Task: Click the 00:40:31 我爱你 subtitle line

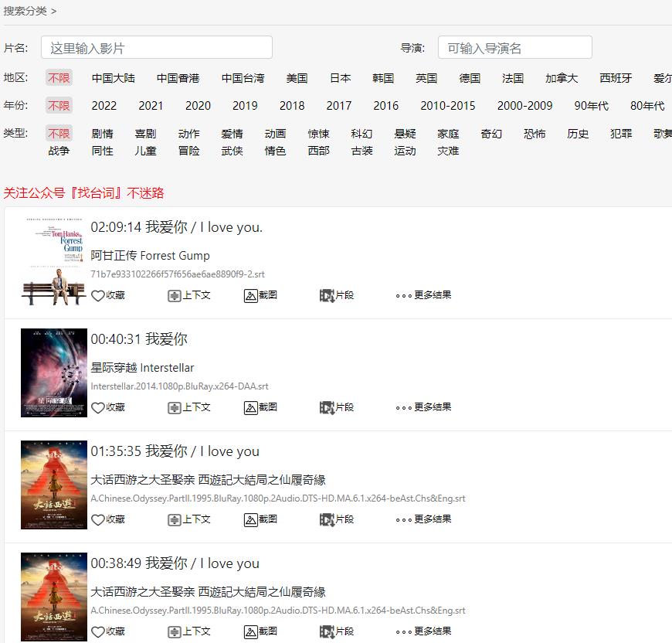Action: 139,339
